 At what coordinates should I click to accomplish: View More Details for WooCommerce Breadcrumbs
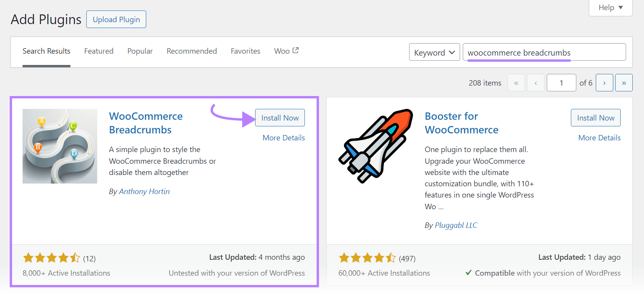pos(283,138)
